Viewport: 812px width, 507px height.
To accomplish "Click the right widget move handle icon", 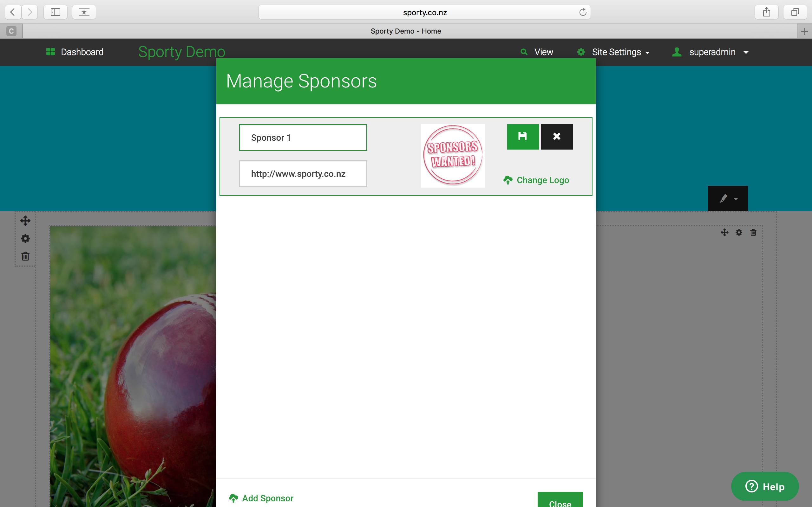I will (x=724, y=232).
